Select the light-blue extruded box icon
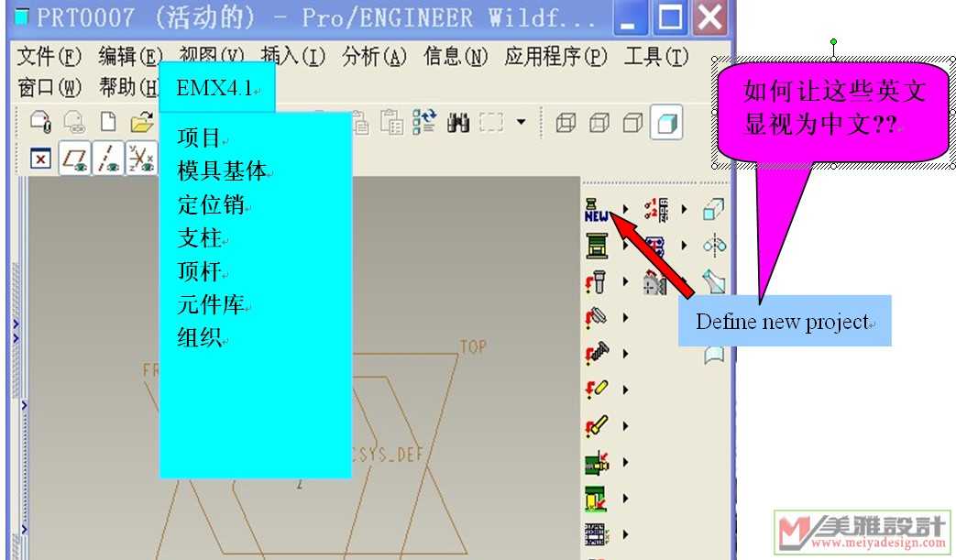The image size is (956, 560). (713, 210)
